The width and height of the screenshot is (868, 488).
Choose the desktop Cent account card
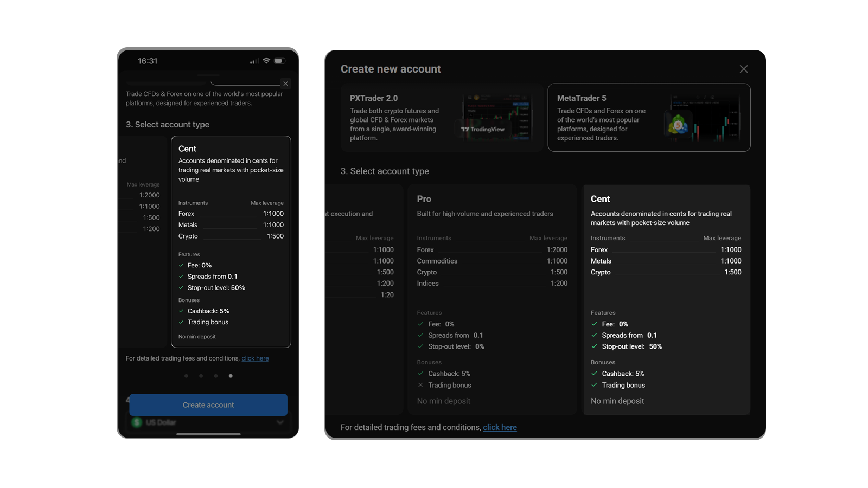pyautogui.click(x=667, y=299)
